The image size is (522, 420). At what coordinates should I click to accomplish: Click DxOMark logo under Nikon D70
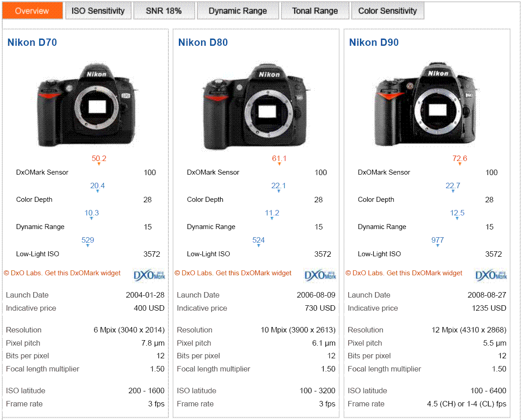point(149,274)
